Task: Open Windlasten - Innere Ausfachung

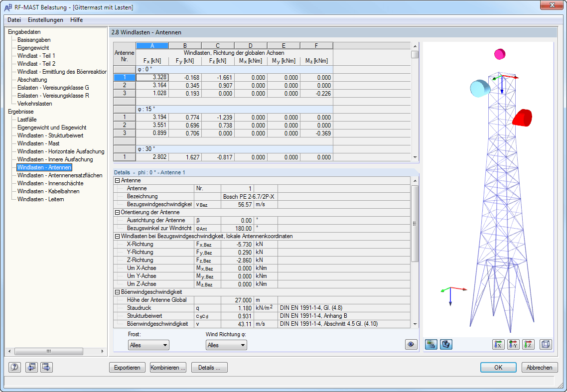Action: point(55,159)
